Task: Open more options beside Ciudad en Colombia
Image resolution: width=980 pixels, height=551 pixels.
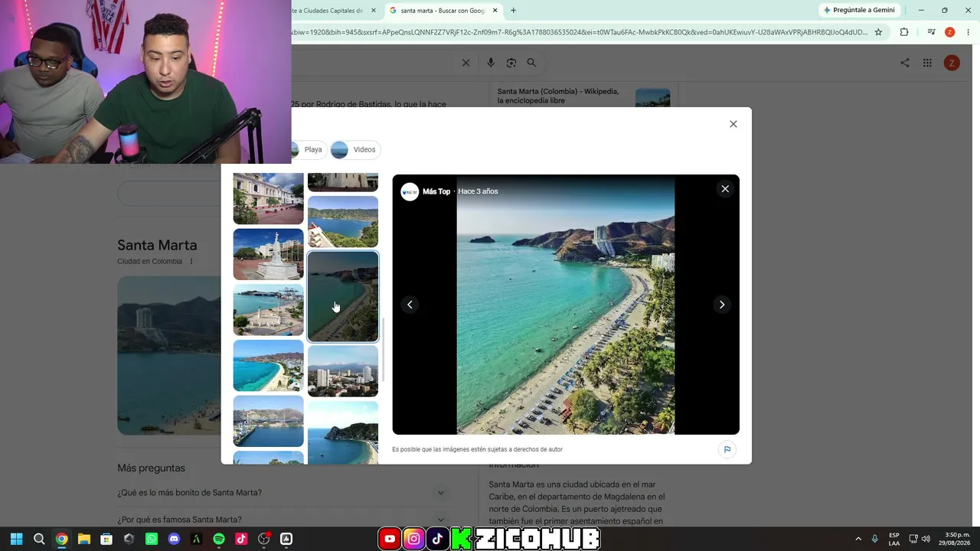Action: tap(191, 262)
